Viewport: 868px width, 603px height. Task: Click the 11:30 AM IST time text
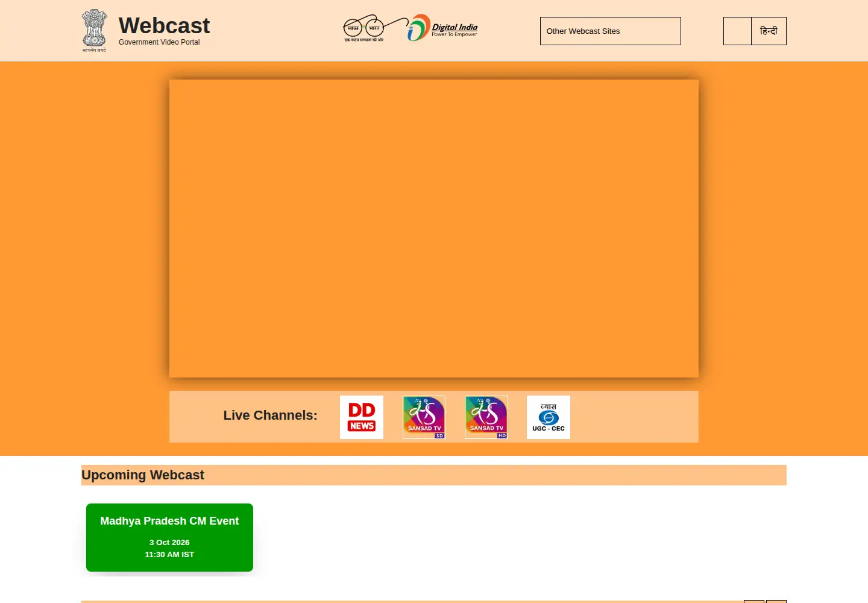point(169,555)
